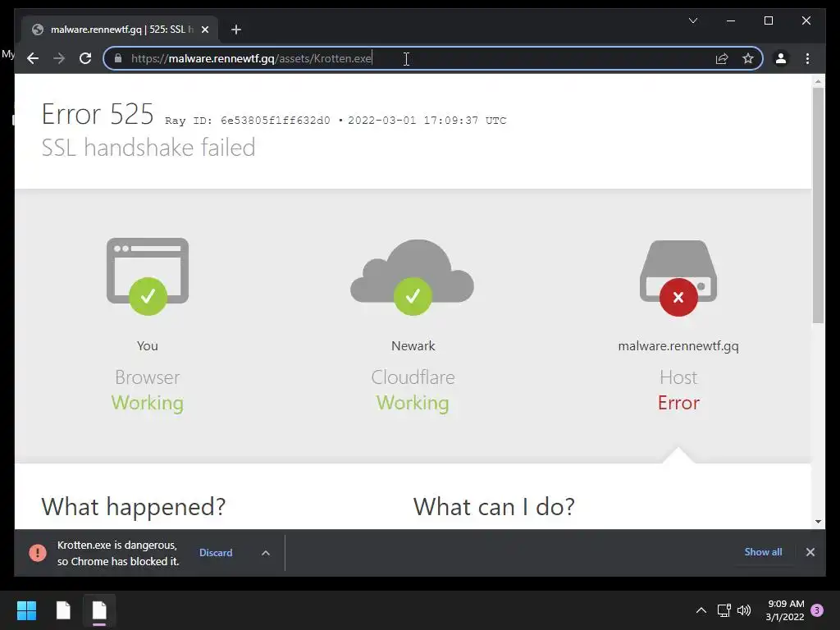
Task: Open a new tab with plus button
Action: pyautogui.click(x=236, y=30)
